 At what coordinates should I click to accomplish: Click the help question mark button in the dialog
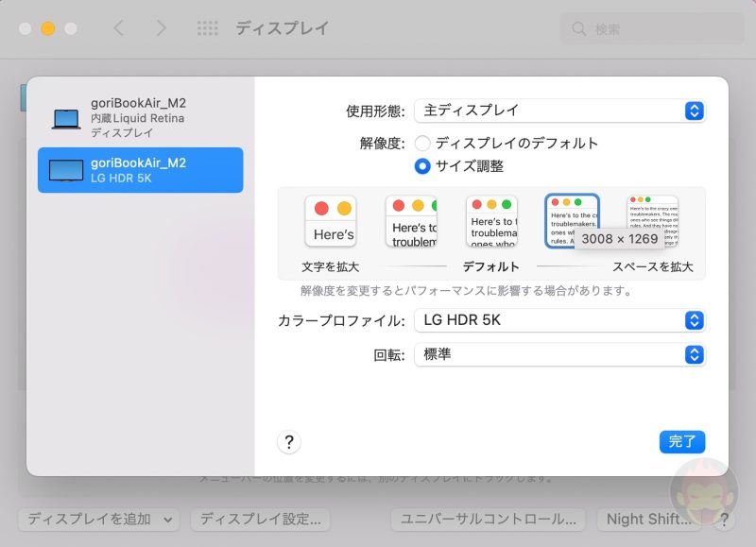(289, 442)
